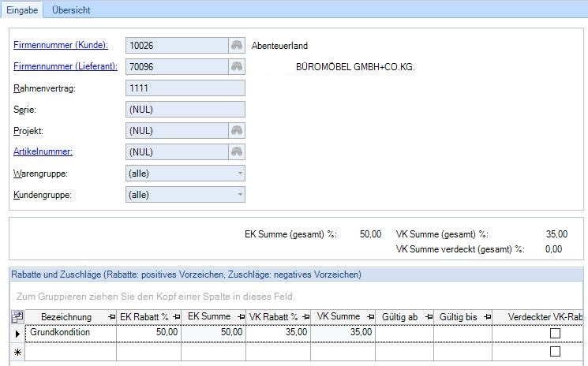Toggle Verdeckter VK-Rabatt checkbox for Grundkondition
Viewport: 588px width, 366px height.
coord(554,334)
